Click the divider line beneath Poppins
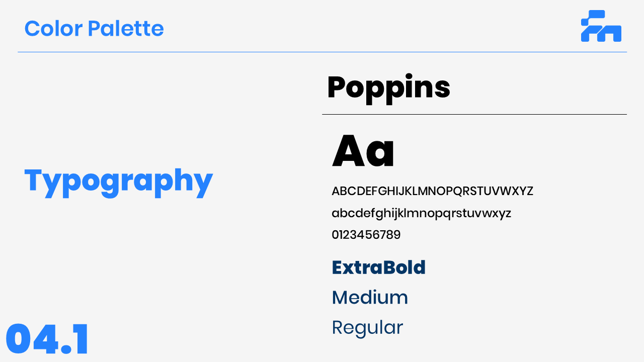This screenshot has width=644, height=362. (x=474, y=115)
